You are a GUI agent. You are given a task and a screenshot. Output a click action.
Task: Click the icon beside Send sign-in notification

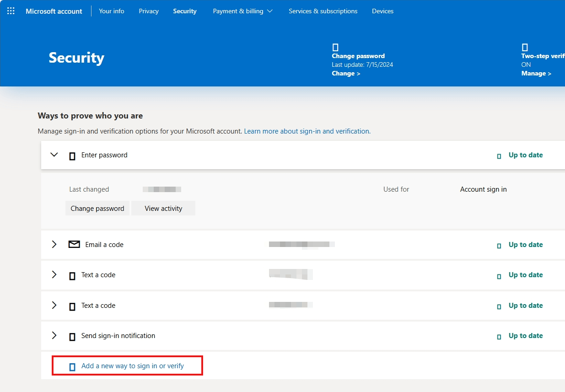pyautogui.click(x=72, y=337)
